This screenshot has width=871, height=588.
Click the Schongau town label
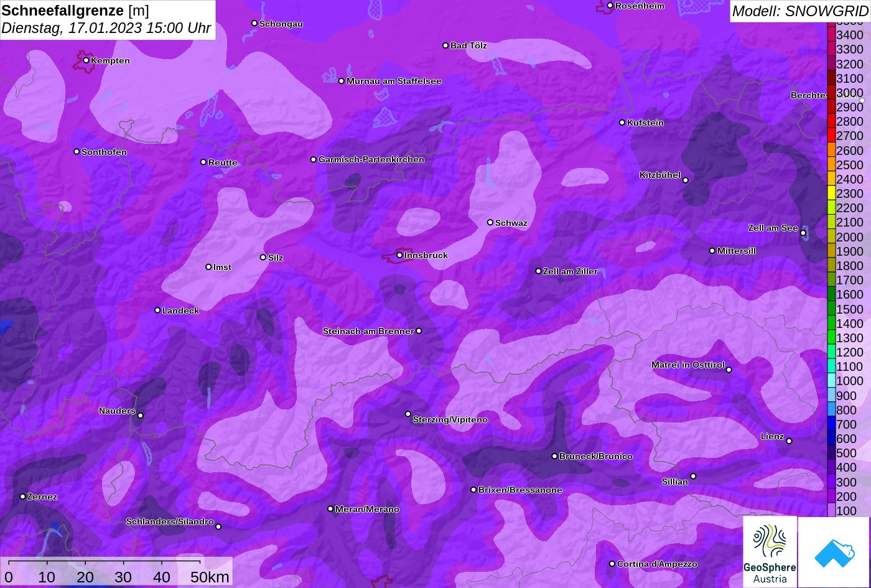pyautogui.click(x=281, y=24)
